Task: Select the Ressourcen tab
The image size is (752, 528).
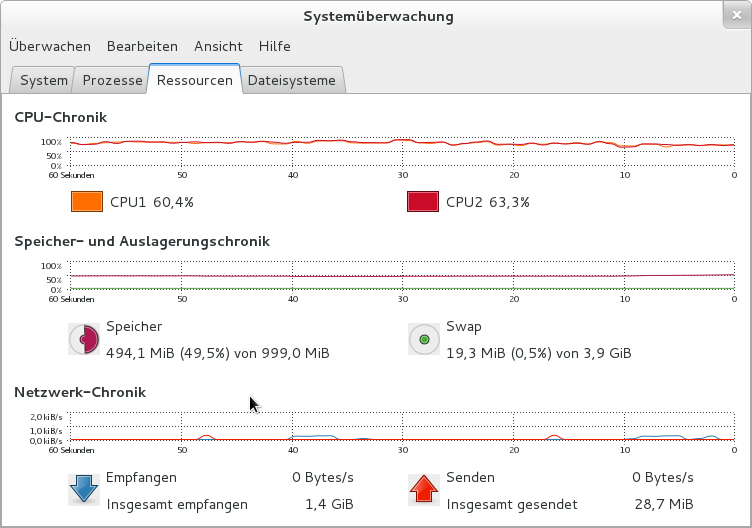Action: click(x=195, y=80)
